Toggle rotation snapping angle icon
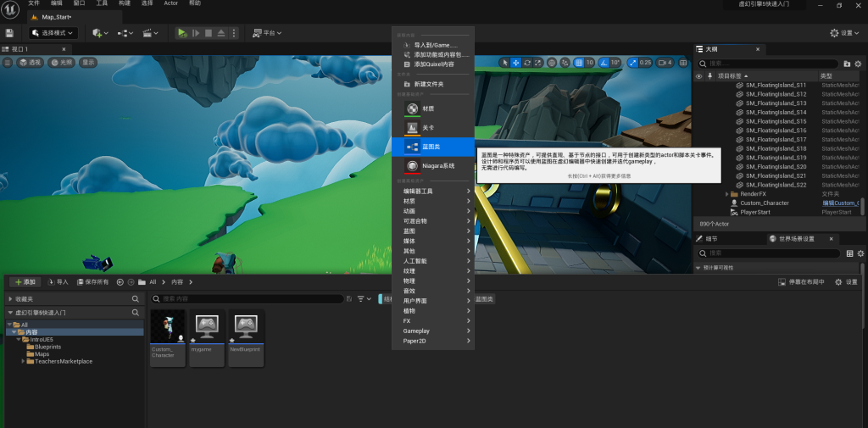The image size is (868, 428). pos(604,63)
